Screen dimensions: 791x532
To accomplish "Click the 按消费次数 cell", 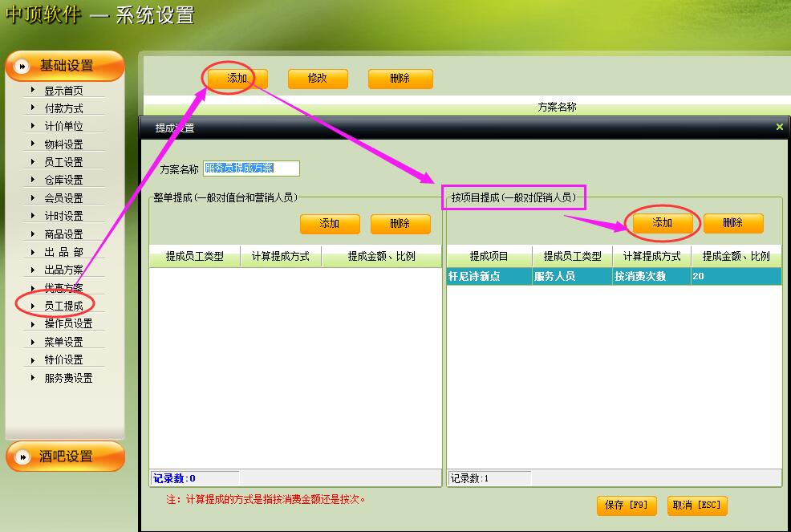I will click(651, 276).
